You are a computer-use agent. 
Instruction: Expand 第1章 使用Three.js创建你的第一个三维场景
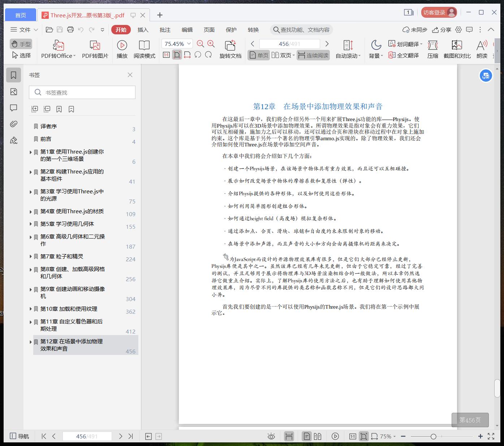pos(31,152)
